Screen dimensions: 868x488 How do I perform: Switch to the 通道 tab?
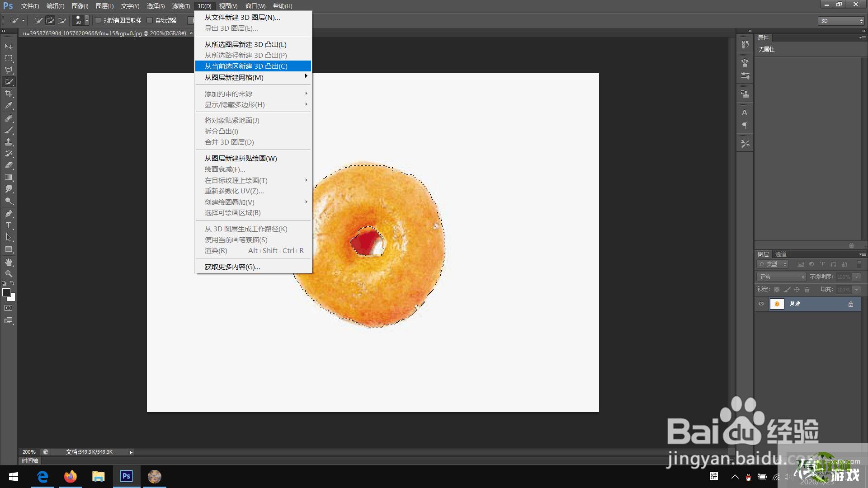click(781, 254)
